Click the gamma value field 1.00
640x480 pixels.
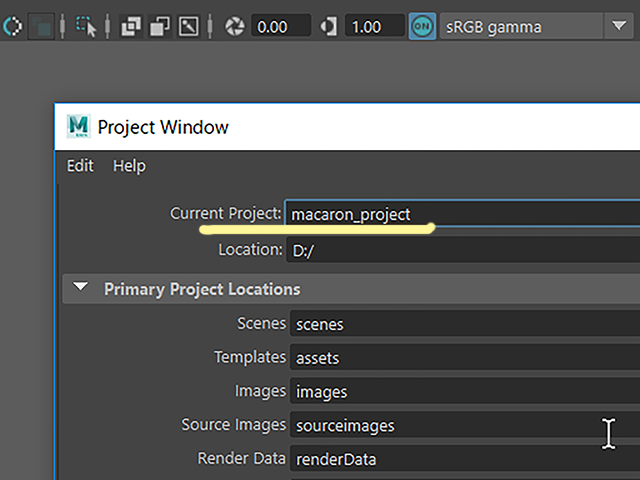[x=375, y=27]
